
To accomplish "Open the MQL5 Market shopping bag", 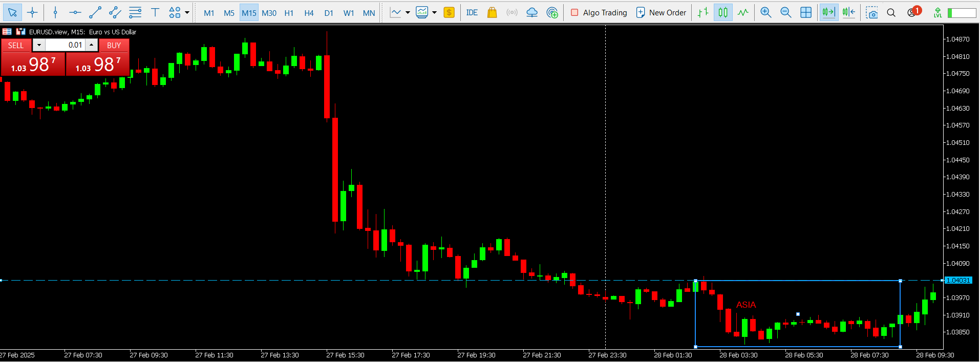I will (x=492, y=12).
